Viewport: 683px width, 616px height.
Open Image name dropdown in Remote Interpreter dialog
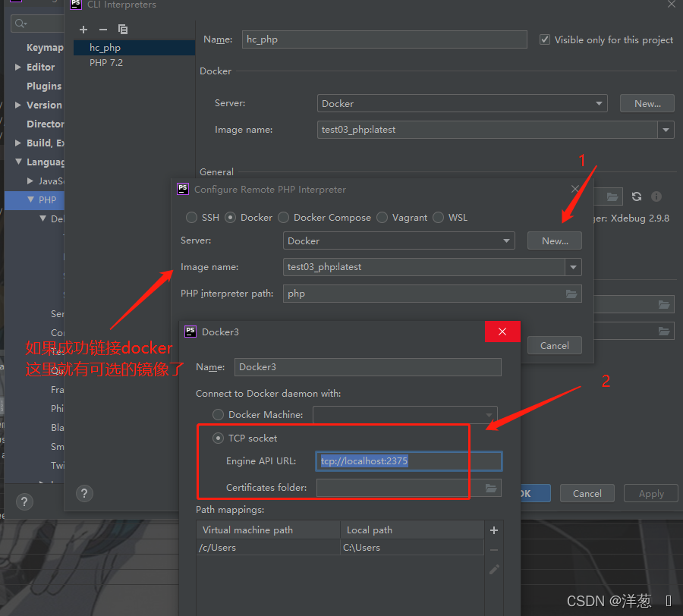point(573,267)
